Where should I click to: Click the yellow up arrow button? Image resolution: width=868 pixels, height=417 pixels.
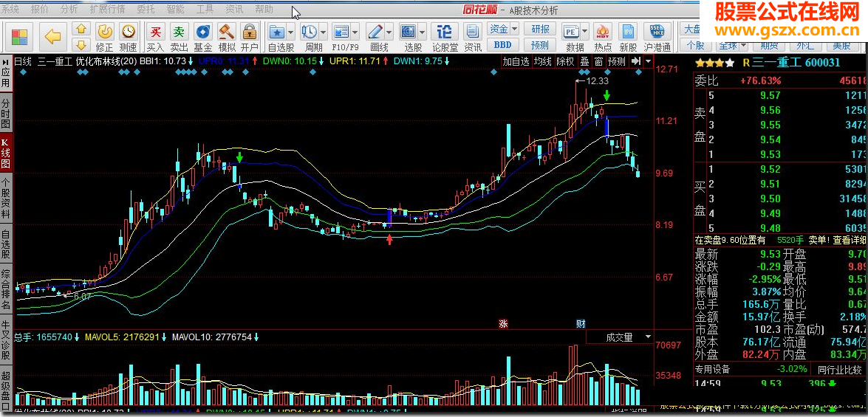pyautogui.click(x=81, y=30)
